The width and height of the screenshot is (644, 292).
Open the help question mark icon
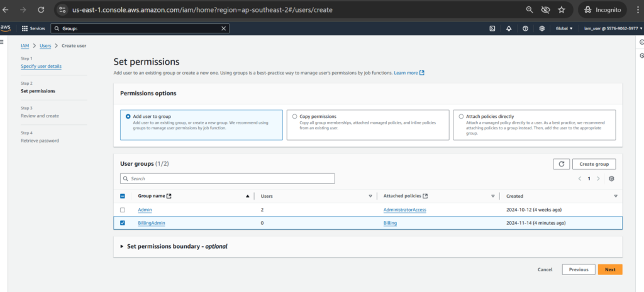(525, 28)
